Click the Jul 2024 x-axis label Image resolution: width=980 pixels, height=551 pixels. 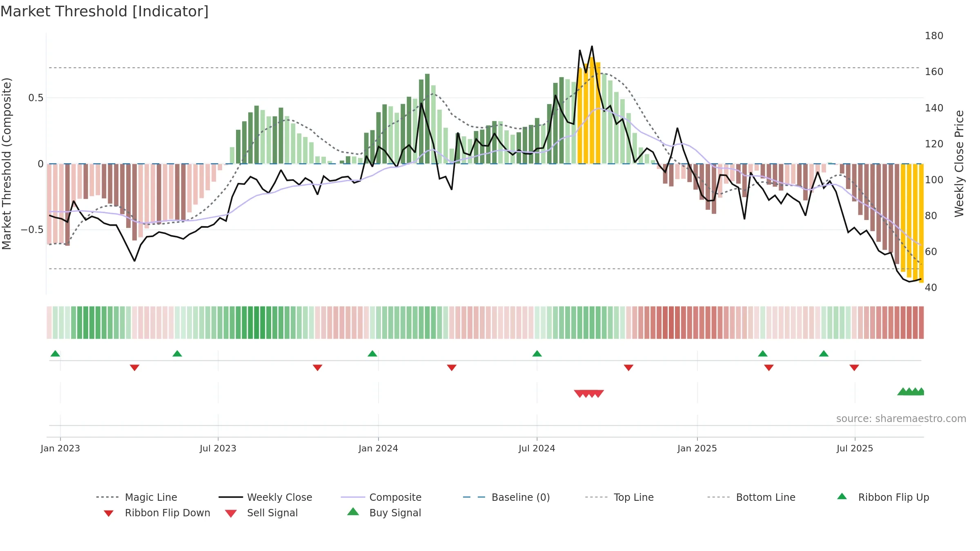coord(537,448)
